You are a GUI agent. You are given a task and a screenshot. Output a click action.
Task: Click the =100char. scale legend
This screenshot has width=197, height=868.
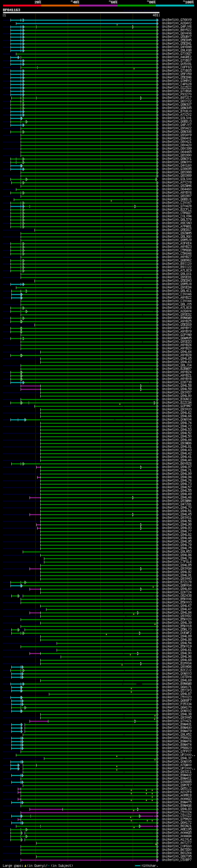coord(147,866)
